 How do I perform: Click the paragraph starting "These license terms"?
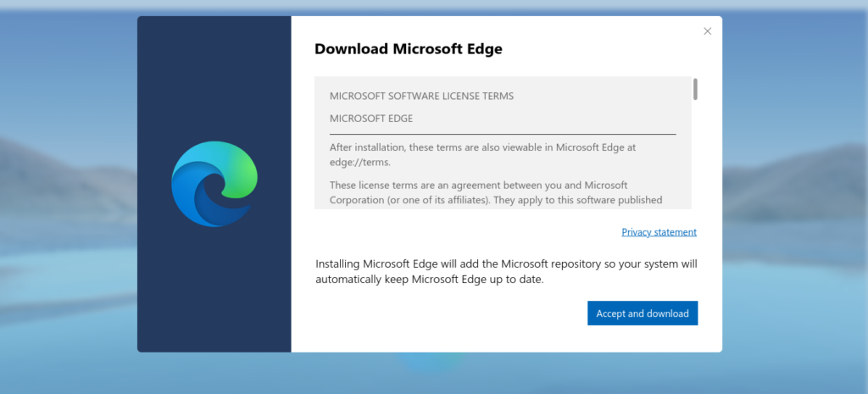click(495, 192)
